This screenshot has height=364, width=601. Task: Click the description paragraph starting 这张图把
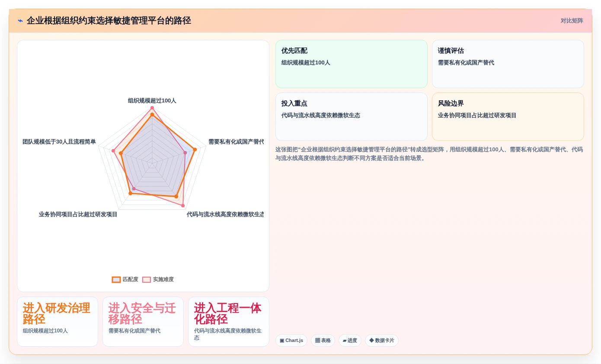429,154
